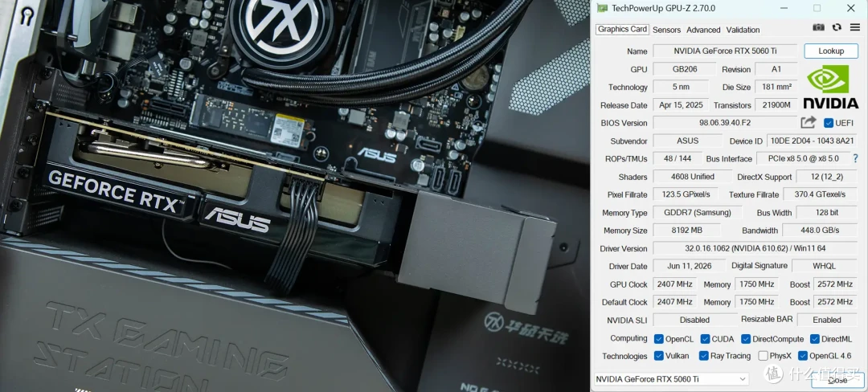Open the hamburger menu icon

854,27
